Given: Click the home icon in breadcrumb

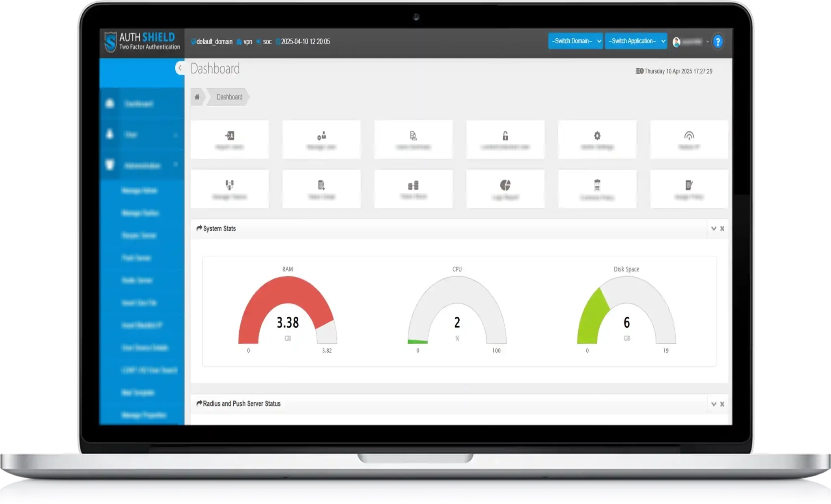Looking at the screenshot, I should pos(197,97).
